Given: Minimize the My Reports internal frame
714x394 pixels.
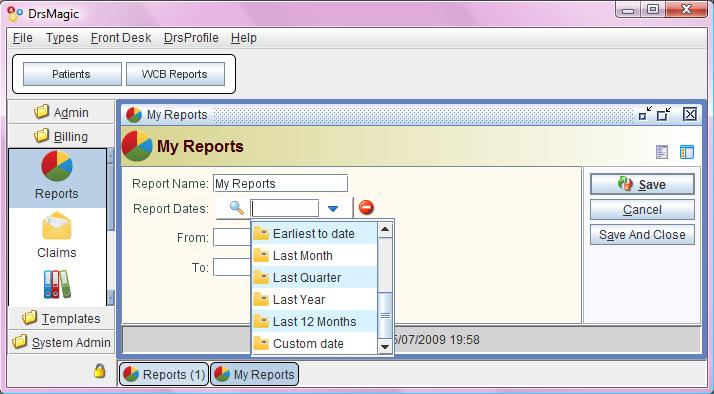Looking at the screenshot, I should [645, 114].
